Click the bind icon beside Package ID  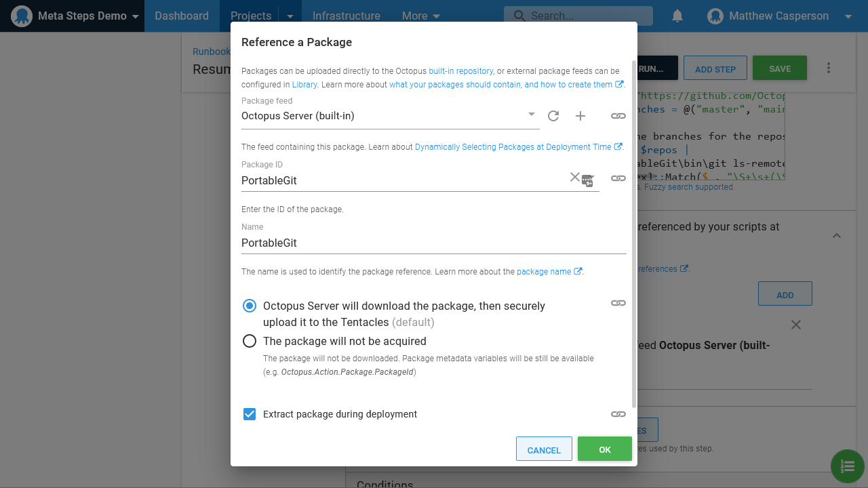[618, 178]
